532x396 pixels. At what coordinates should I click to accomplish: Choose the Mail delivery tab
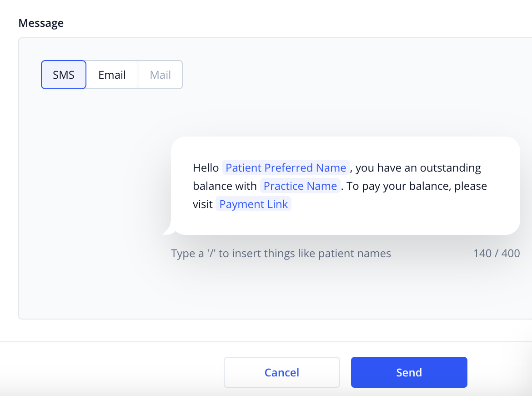coord(160,75)
